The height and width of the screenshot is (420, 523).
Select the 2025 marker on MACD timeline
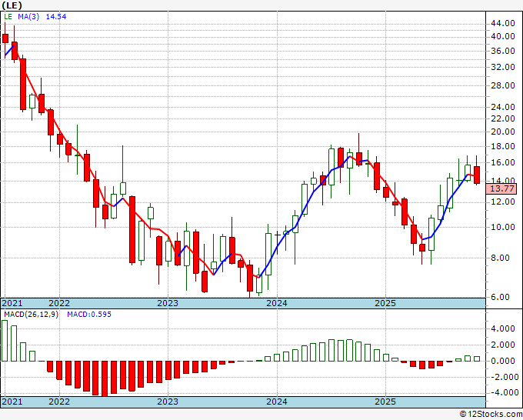point(385,402)
